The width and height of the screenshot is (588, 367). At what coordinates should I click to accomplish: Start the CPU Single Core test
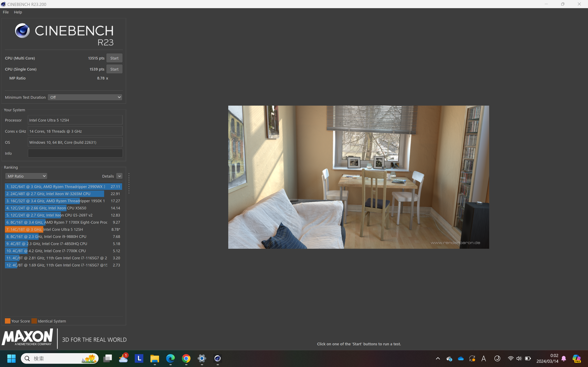(x=114, y=69)
